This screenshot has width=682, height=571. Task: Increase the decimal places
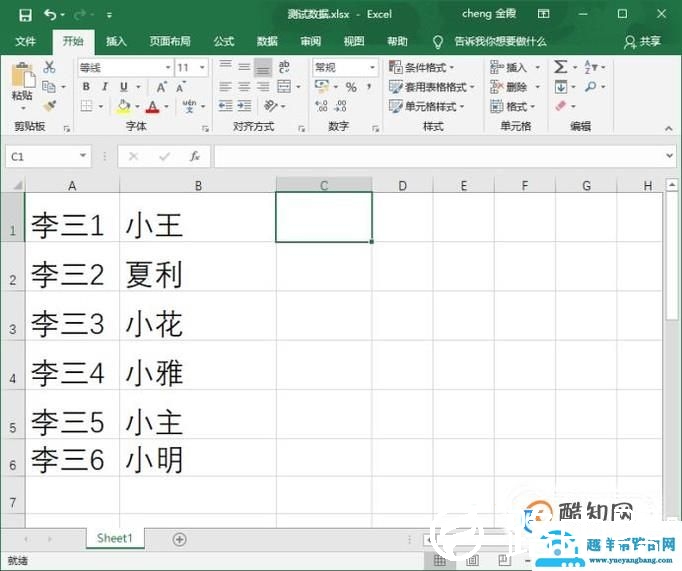(x=321, y=106)
